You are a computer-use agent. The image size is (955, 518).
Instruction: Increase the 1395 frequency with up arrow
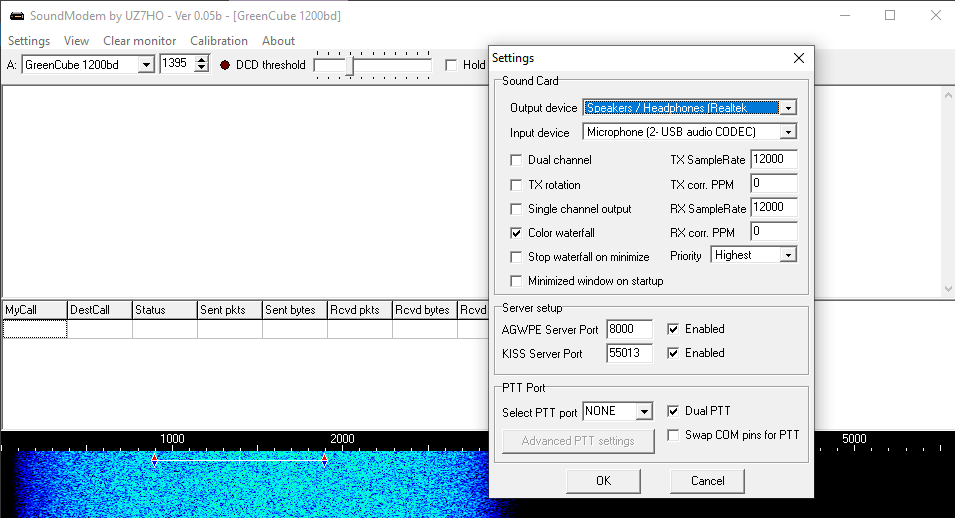point(202,60)
